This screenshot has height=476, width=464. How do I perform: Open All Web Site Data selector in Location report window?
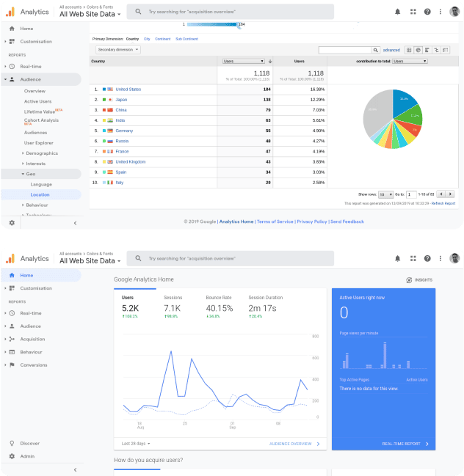90,14
